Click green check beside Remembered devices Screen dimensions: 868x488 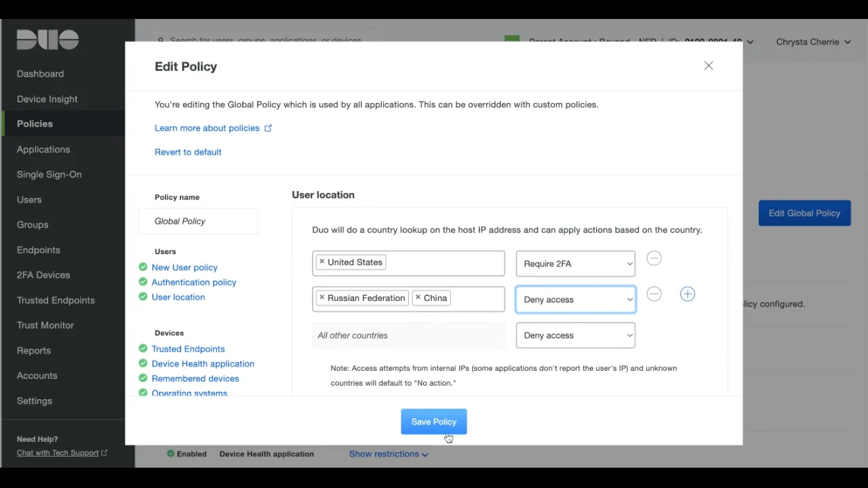click(143, 378)
